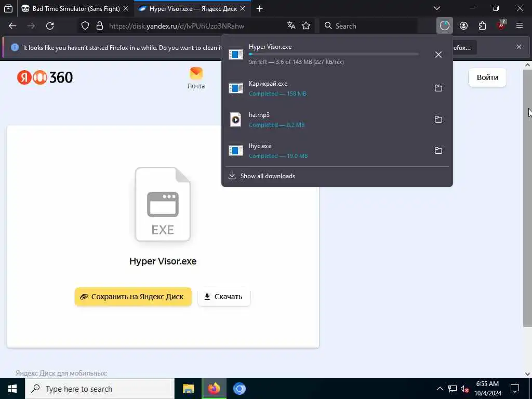Cancel the Hyper Visor.exe download
Screen dimensions: 532x399
coord(438,54)
